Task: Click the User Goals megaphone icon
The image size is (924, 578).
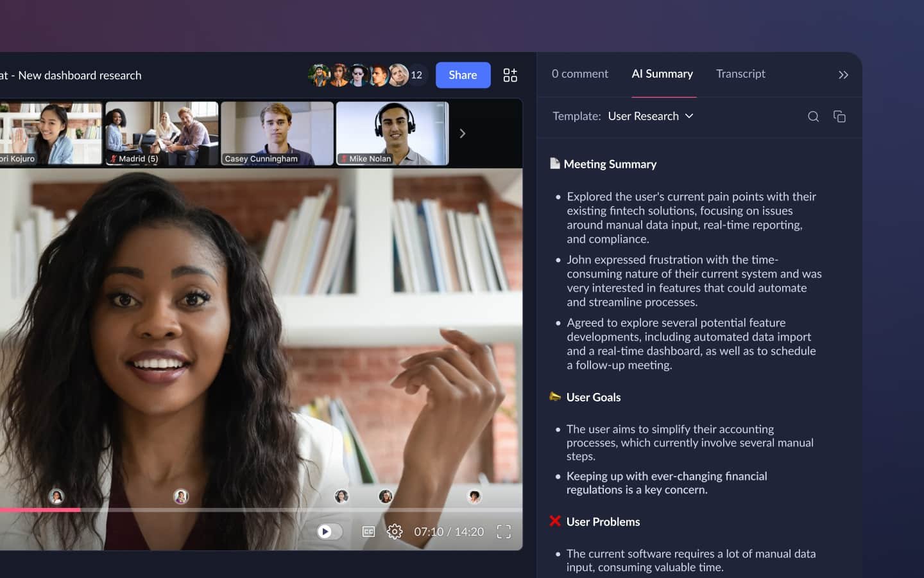Action: point(555,396)
